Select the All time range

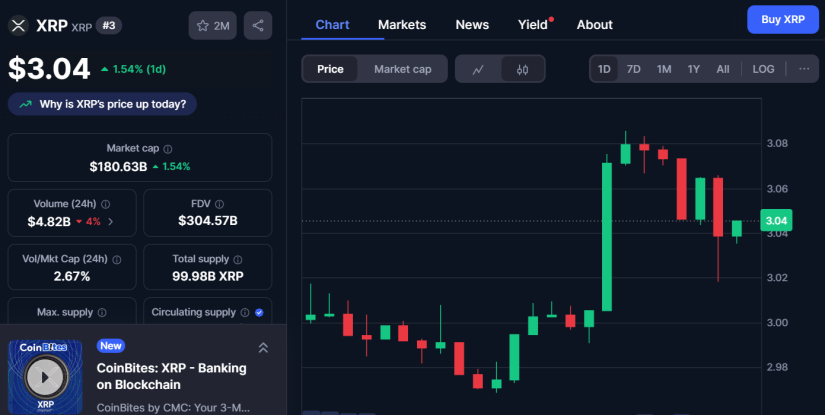tap(723, 69)
